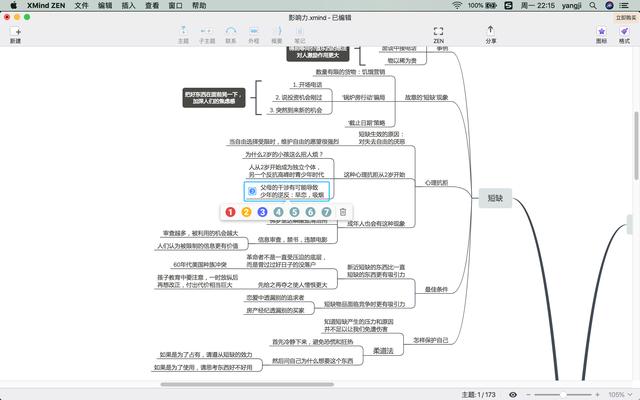
Task: Choose priority marker 1 (red)
Action: 230,212
